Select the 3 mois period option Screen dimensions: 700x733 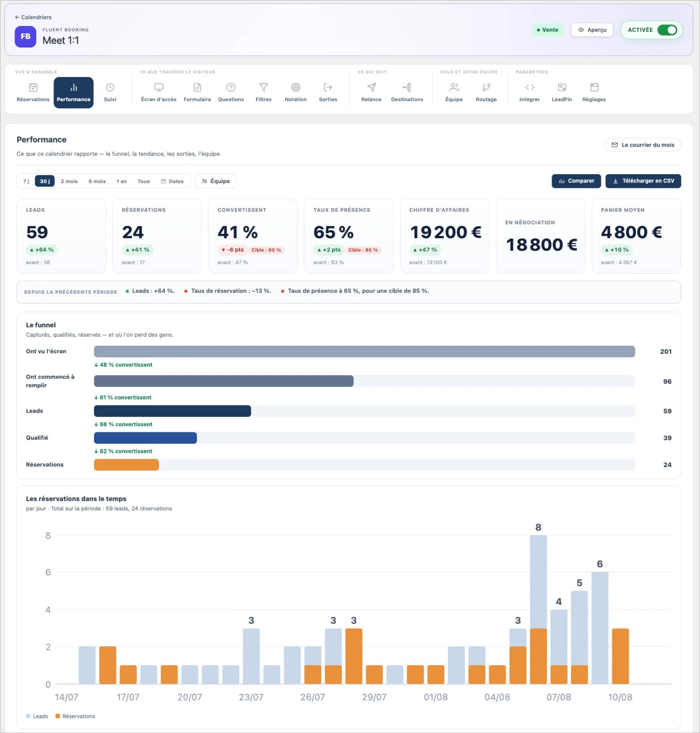point(69,181)
